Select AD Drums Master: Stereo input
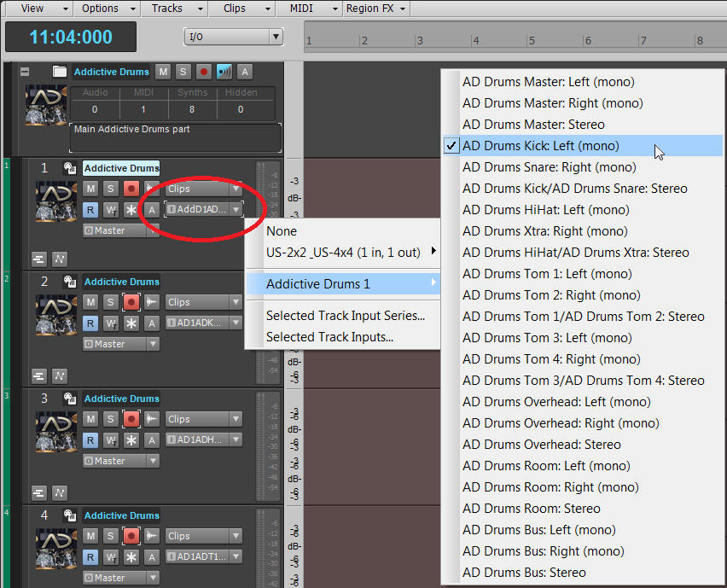The image size is (727, 588). [x=582, y=125]
